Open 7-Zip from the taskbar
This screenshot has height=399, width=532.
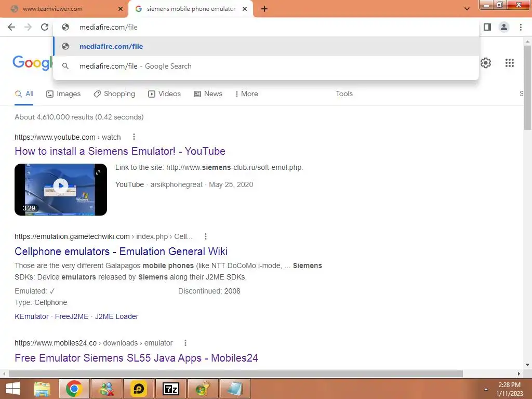pos(170,389)
